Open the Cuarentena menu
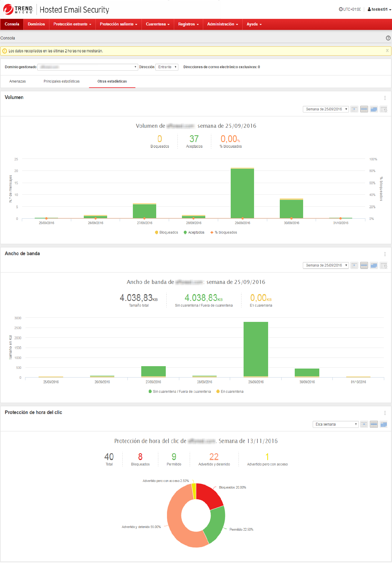392x563 pixels. 158,24
